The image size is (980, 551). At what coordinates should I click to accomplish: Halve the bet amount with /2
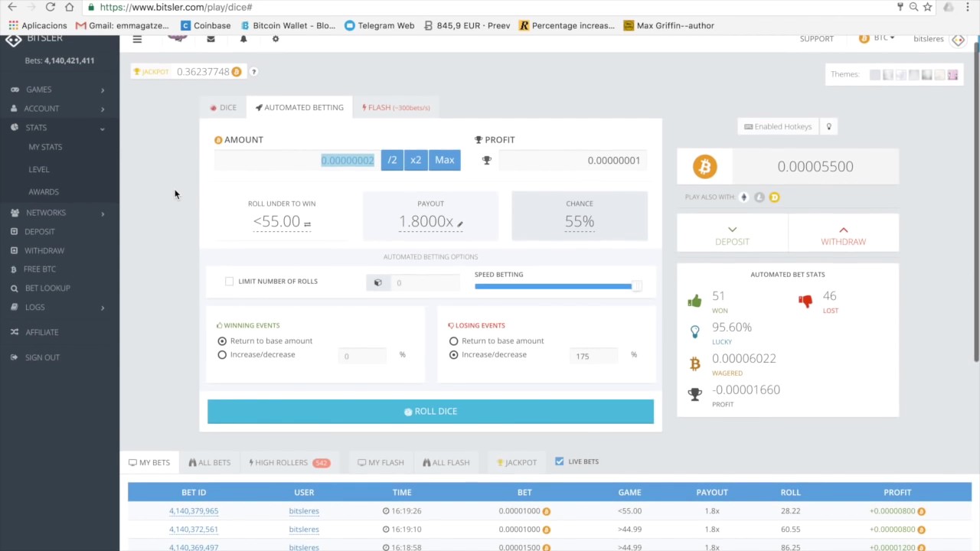point(392,160)
